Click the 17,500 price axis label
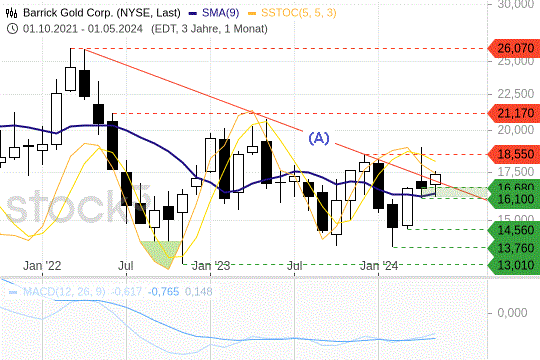This screenshot has height=360, width=540. pyautogui.click(x=516, y=171)
